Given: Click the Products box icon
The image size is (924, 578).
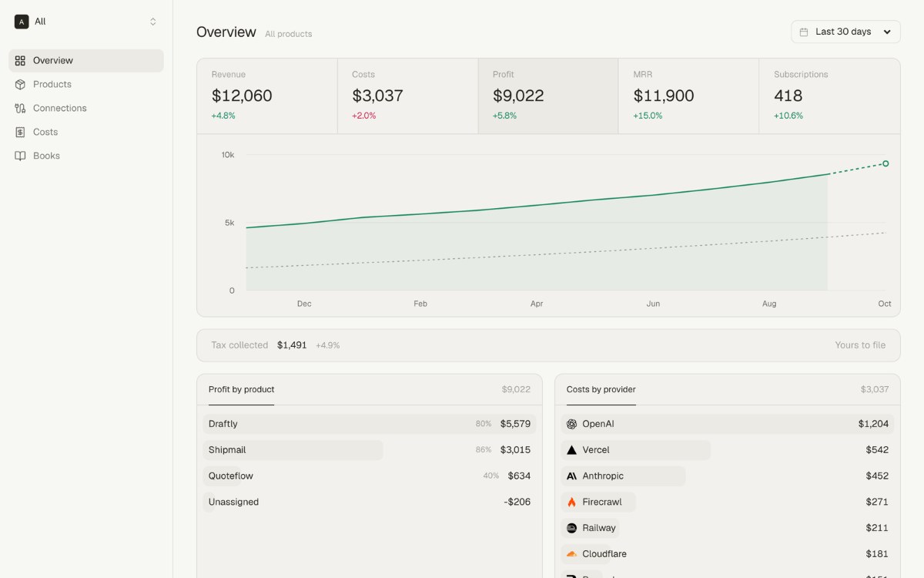Looking at the screenshot, I should (x=20, y=85).
